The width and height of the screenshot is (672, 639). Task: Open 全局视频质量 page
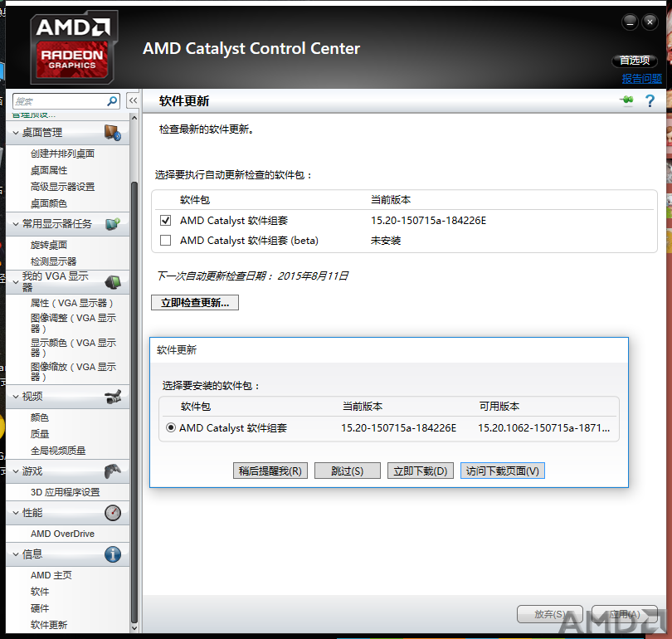58,451
